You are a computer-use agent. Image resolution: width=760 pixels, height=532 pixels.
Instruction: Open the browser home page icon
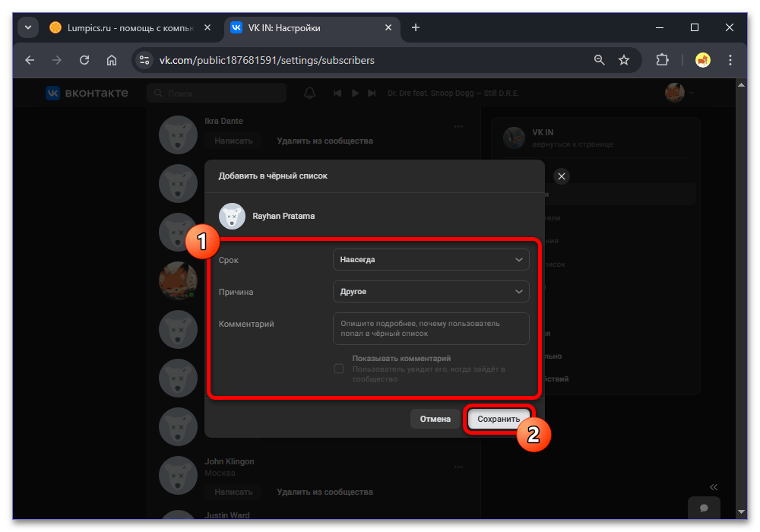pos(112,60)
